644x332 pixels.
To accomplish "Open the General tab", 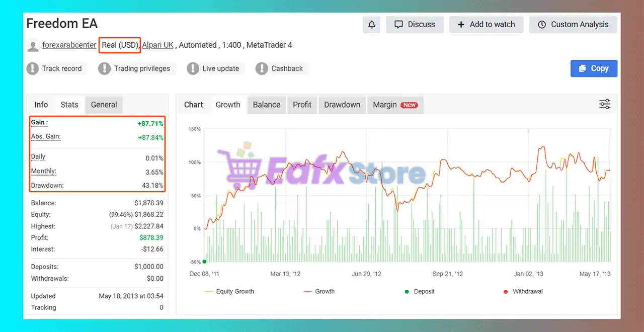I will coord(104,105).
